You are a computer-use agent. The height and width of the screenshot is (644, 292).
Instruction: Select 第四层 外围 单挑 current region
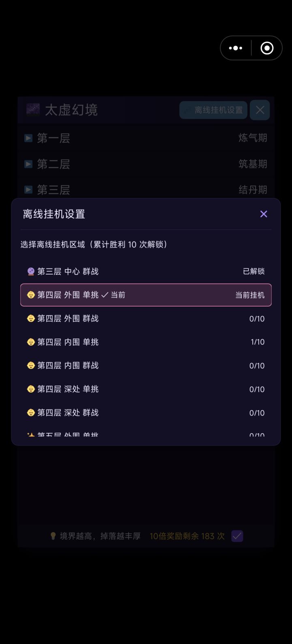[146, 295]
